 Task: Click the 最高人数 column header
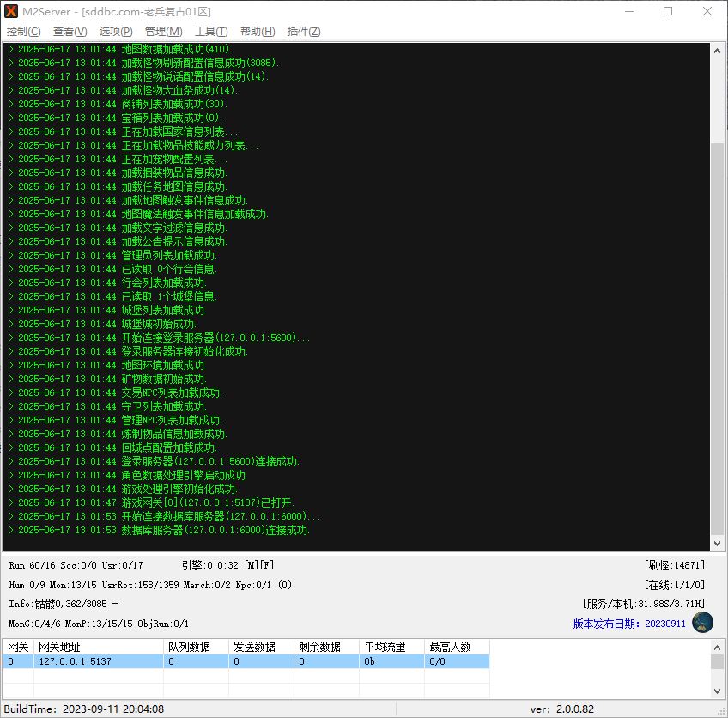457,647
